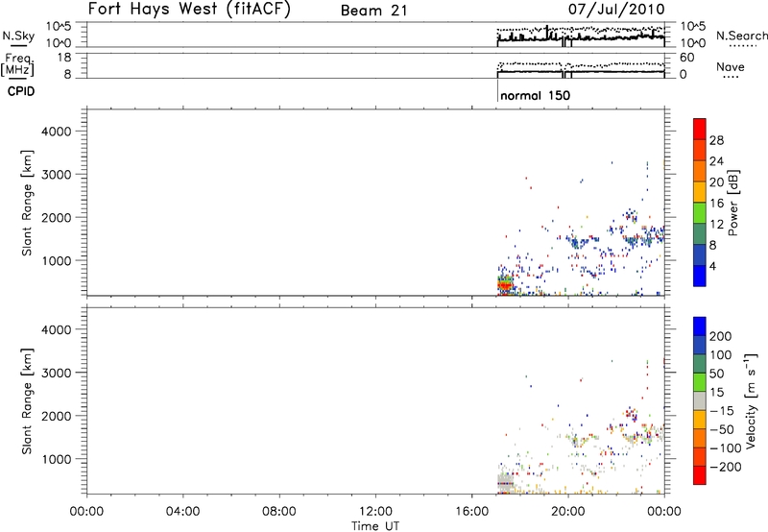Click the 'CPID' label
Screen dimensions: 768x532
21,91
